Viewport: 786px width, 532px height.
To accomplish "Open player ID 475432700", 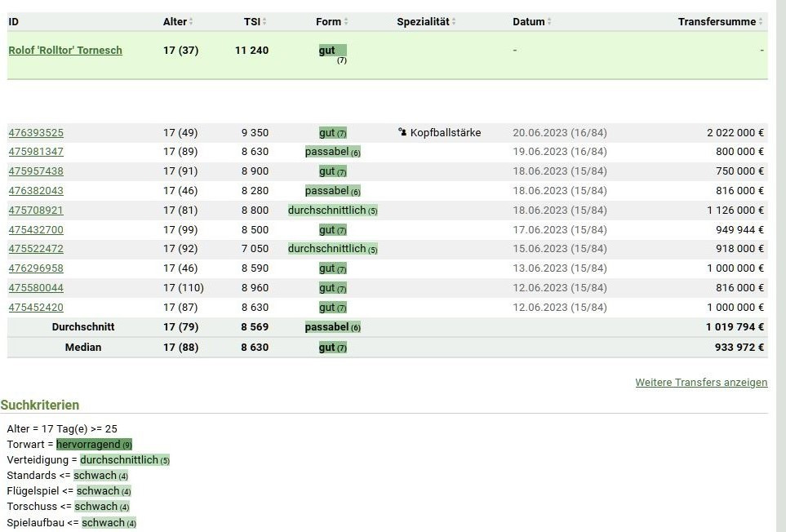I will click(x=36, y=229).
